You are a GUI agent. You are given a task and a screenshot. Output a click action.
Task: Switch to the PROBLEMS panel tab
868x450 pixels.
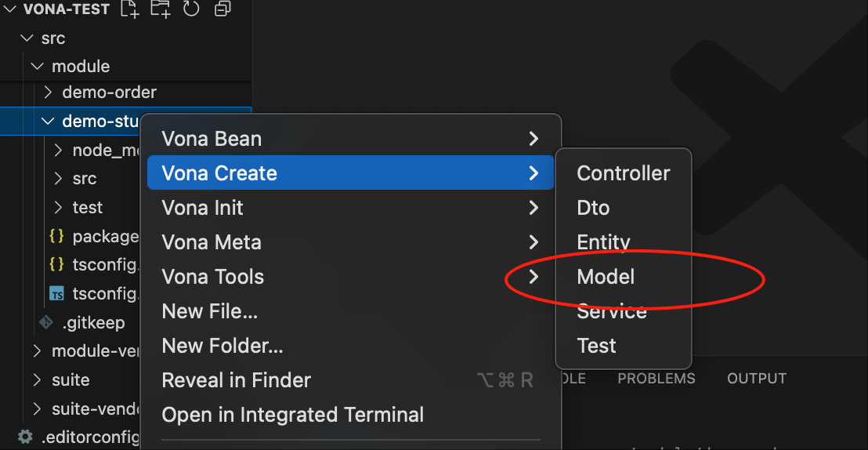tap(656, 379)
